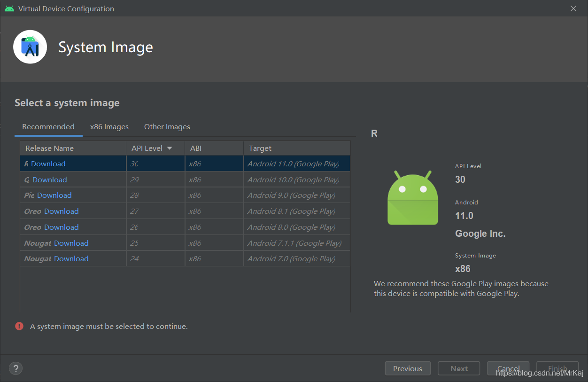588x382 pixels.
Task: Click the red error warning icon
Action: point(19,326)
